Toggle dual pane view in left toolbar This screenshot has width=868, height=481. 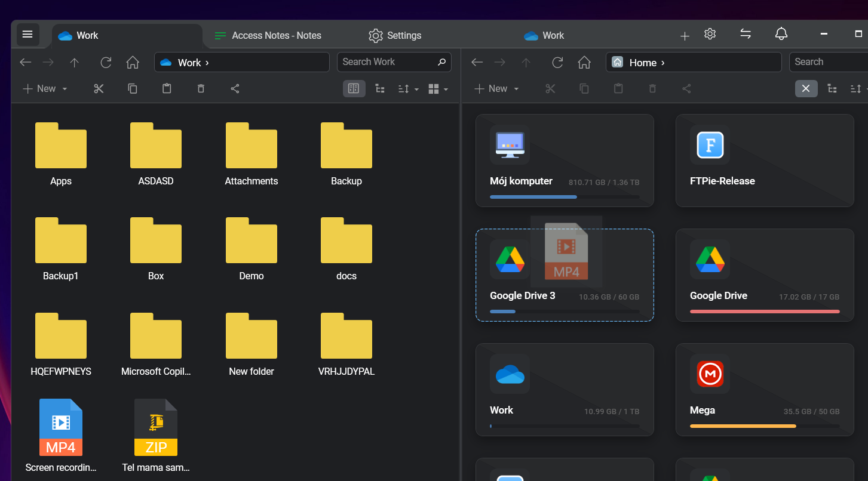click(x=354, y=88)
